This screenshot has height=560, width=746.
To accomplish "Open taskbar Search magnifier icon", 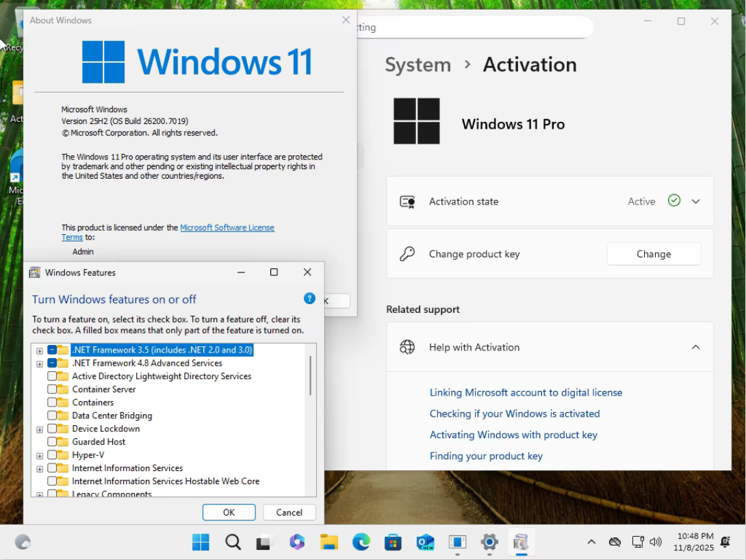I will pos(233,543).
